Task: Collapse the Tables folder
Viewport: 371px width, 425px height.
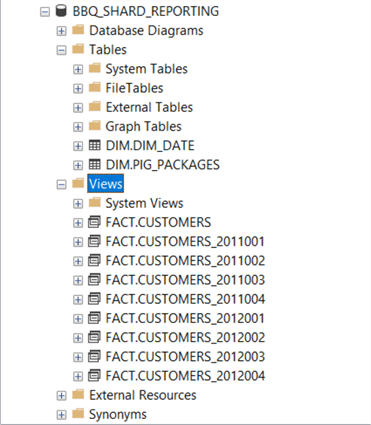Action: [61, 50]
